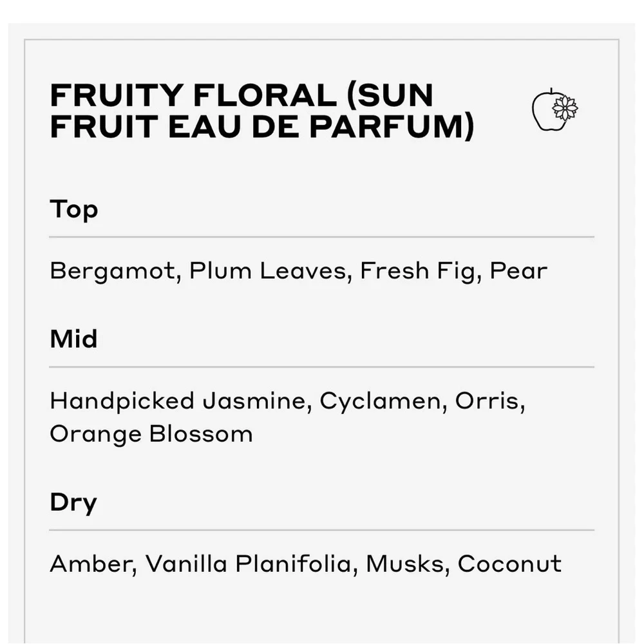Image resolution: width=644 pixels, height=644 pixels.
Task: Click the Dry notes section label
Action: [73, 503]
